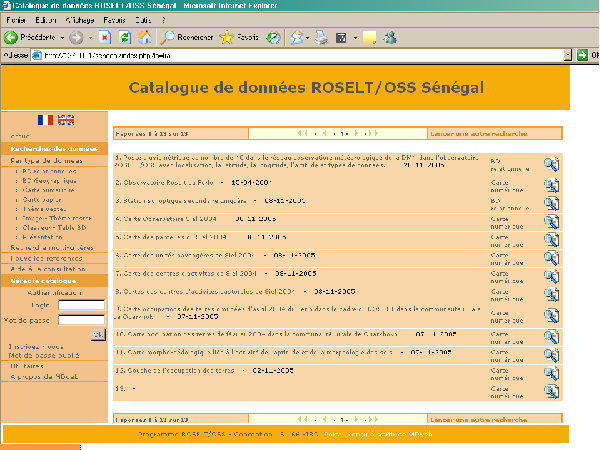Open details icon for result 11
The height and width of the screenshot is (450, 600).
551,355
